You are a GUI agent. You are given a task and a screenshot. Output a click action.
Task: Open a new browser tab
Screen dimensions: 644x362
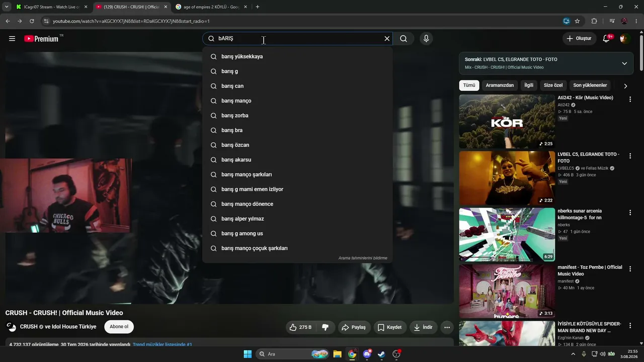click(x=258, y=7)
